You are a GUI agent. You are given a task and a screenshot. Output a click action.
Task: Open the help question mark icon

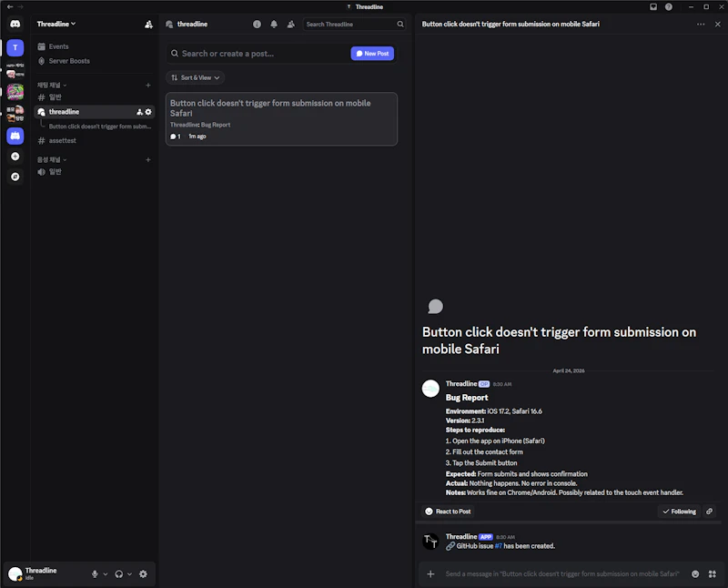tap(669, 6)
